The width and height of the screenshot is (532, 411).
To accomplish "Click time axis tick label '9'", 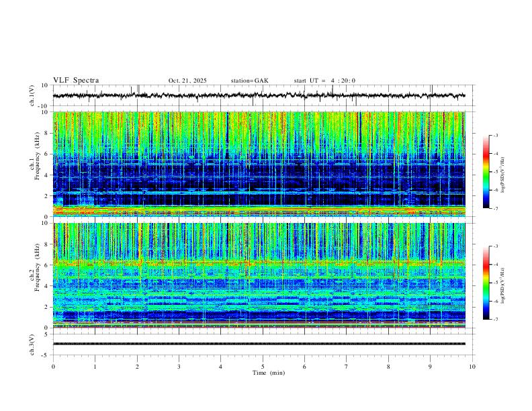I will [x=430, y=367].
